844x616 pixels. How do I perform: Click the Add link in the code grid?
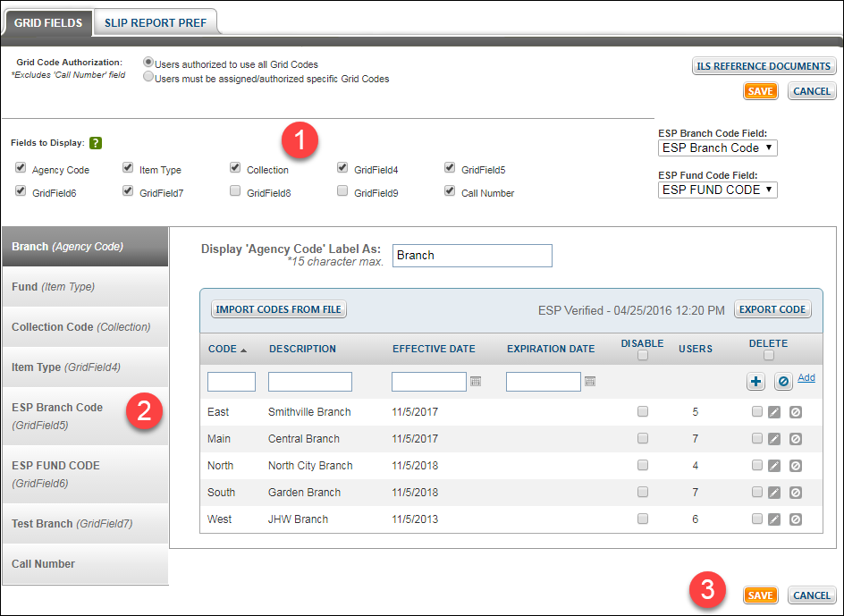(x=805, y=377)
